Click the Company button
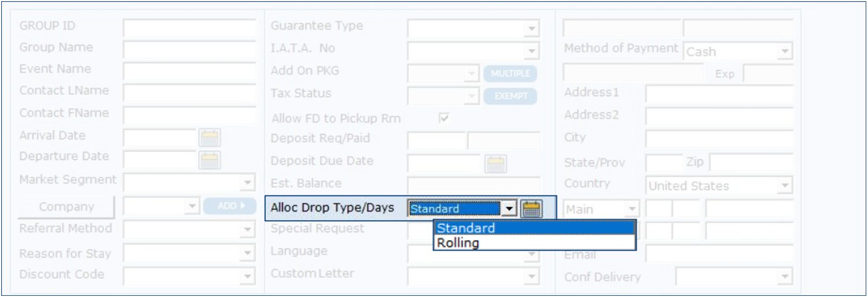Screen dimensions: 868x297 pos(66,207)
